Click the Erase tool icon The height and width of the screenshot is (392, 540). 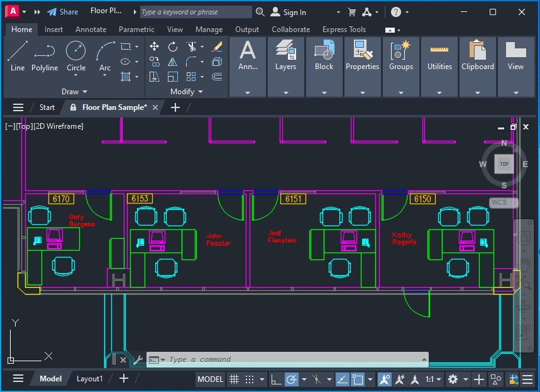(218, 46)
